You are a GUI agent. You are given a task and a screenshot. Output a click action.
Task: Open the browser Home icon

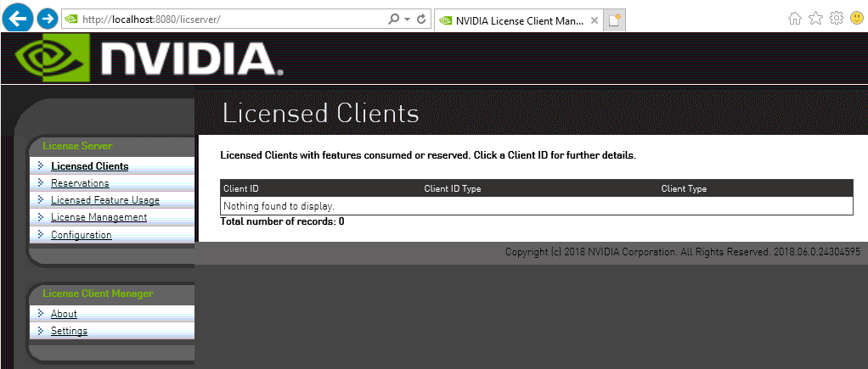click(795, 18)
